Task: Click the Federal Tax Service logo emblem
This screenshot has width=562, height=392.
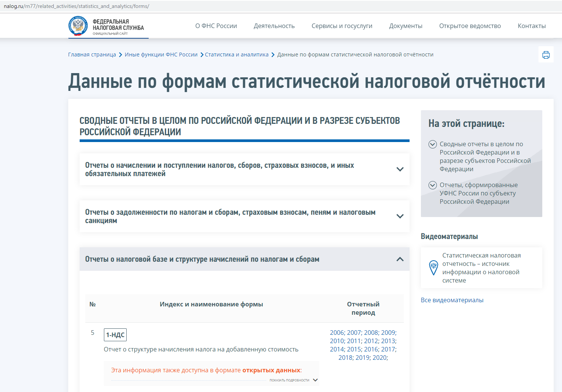Action: click(78, 26)
